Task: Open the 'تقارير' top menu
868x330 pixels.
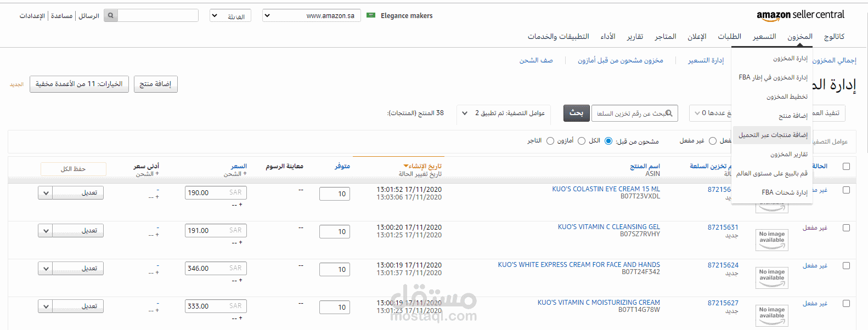Action: 635,37
